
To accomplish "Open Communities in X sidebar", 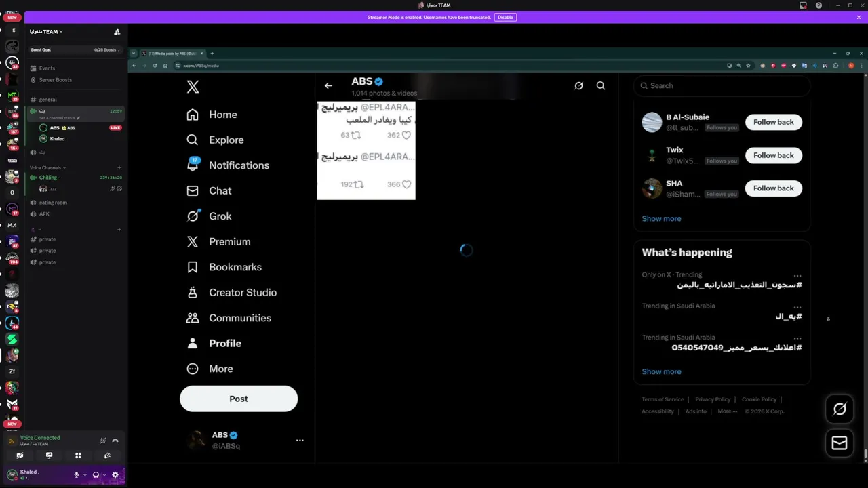I will tap(229, 318).
